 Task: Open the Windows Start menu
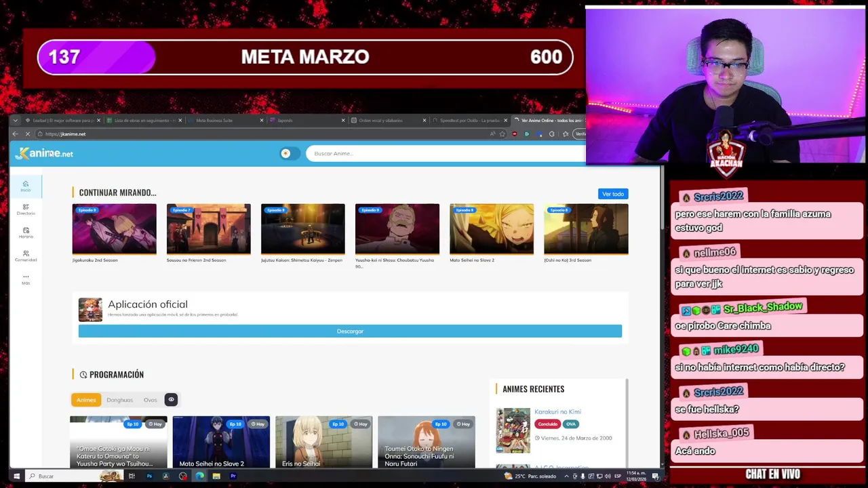point(16,476)
